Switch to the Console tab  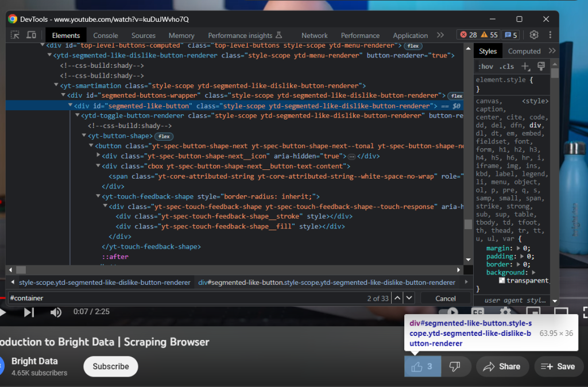click(x=106, y=35)
